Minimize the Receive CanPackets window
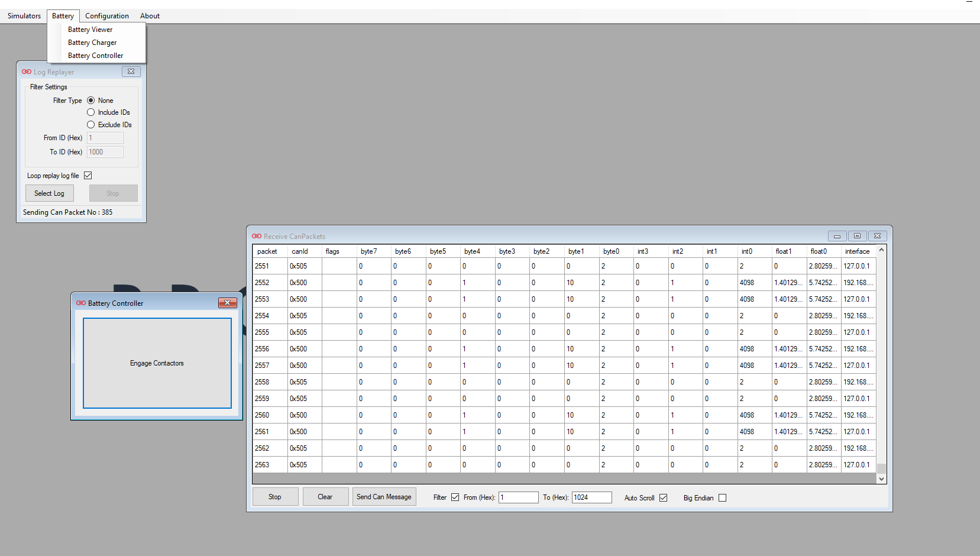Image resolution: width=980 pixels, height=556 pixels. (837, 236)
